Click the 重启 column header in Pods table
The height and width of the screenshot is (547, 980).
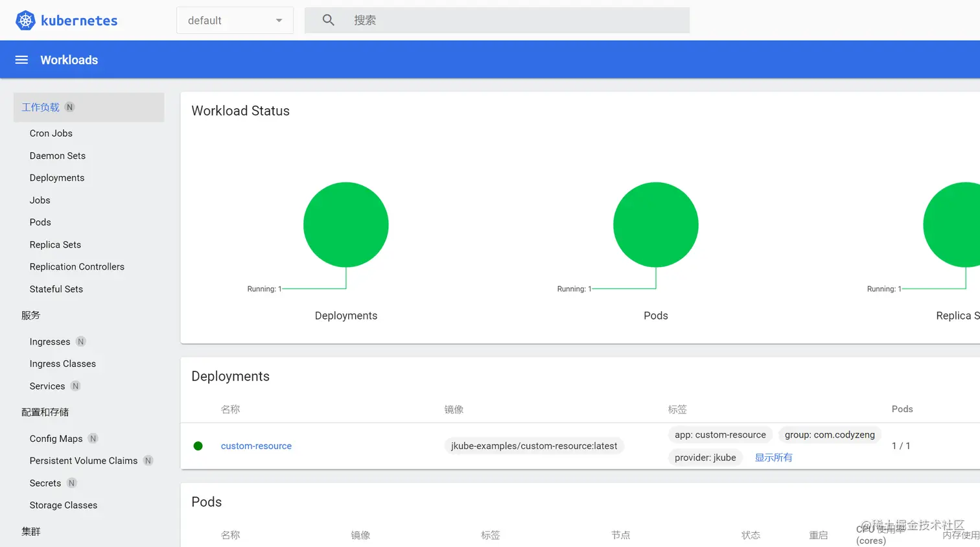coord(818,535)
